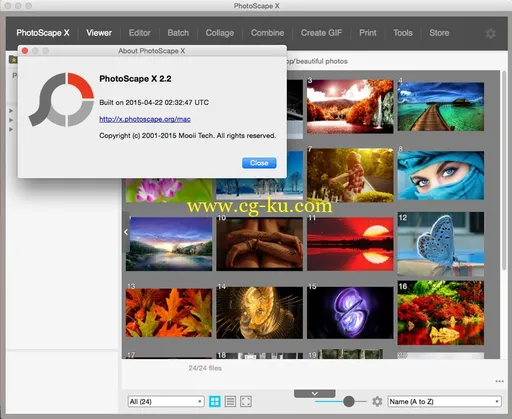Select thumbnail 16 red garden photo
This screenshot has width=512, height=419.
pyautogui.click(x=441, y=313)
